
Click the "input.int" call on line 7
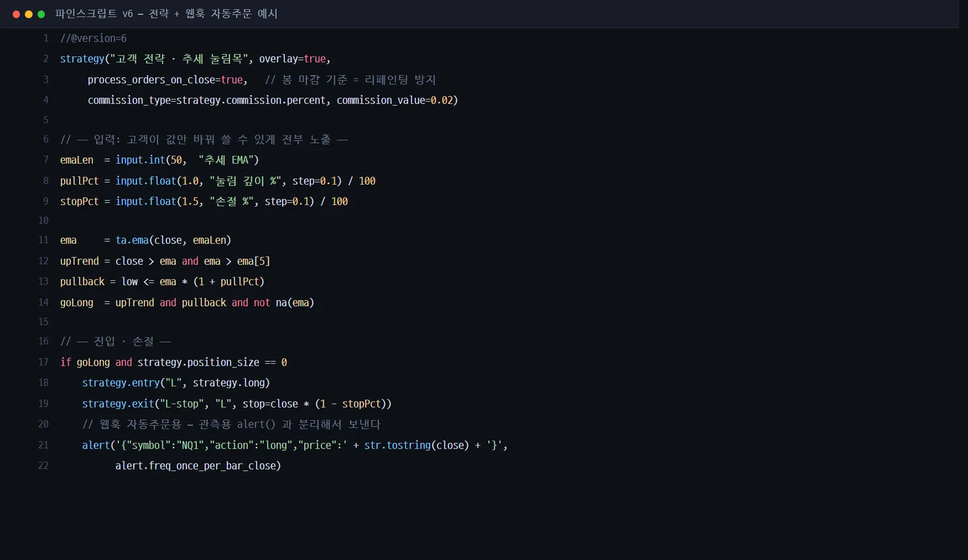click(140, 160)
